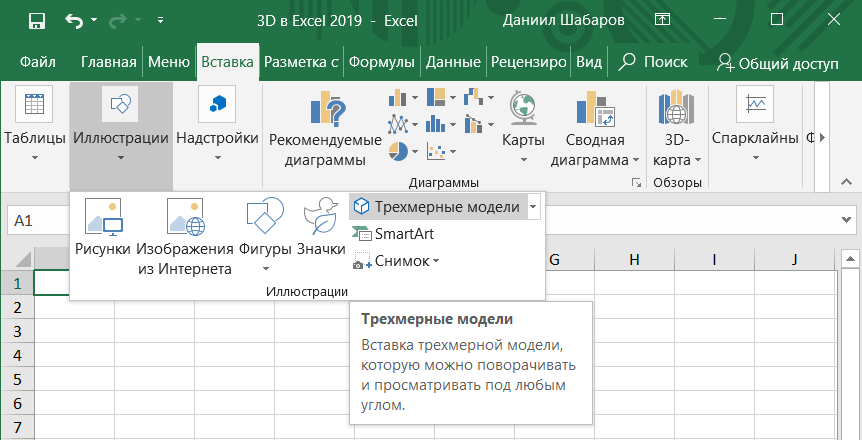Viewport: 862px width, 440px height.
Task: Click the Redo arrow icon
Action: coord(118,21)
